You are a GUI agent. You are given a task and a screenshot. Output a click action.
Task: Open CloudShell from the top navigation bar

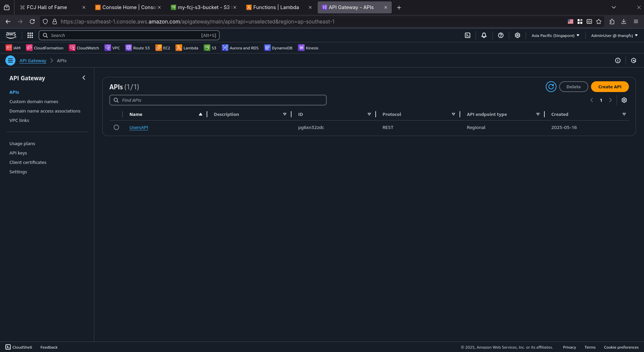(468, 35)
